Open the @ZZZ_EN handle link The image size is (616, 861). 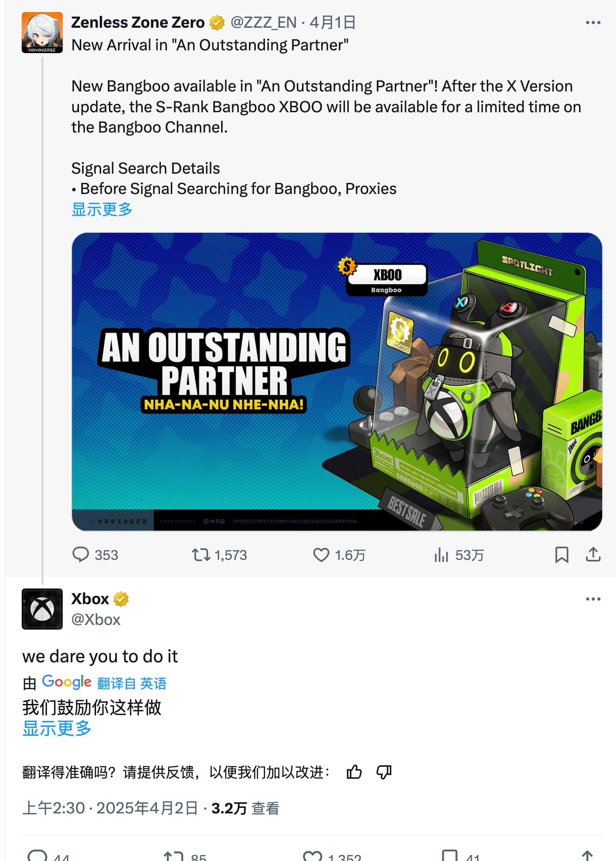tap(263, 22)
